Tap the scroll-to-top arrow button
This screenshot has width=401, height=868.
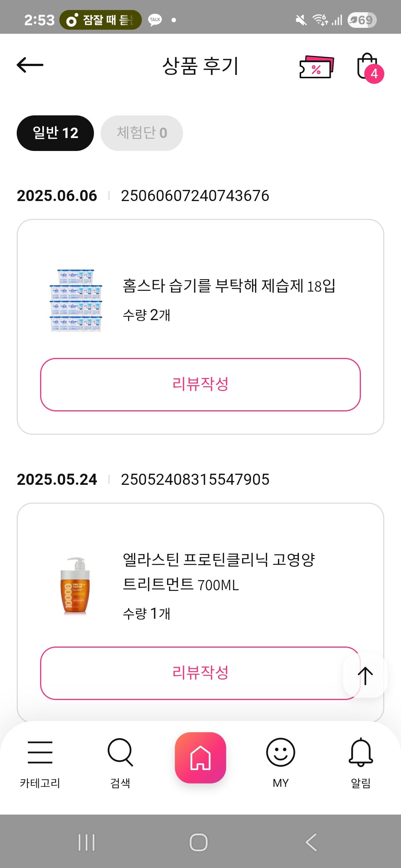pos(365,675)
